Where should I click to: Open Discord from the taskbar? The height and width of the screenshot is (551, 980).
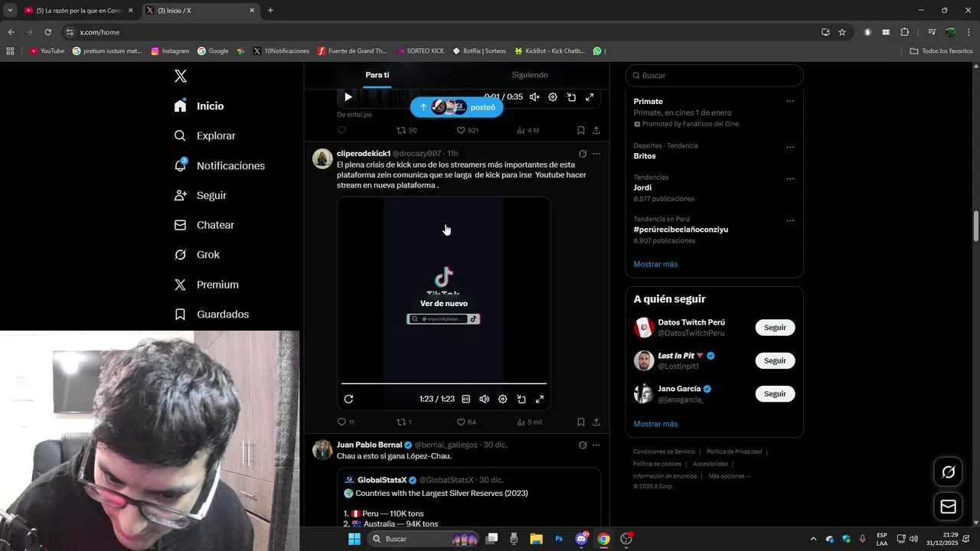coord(581,539)
